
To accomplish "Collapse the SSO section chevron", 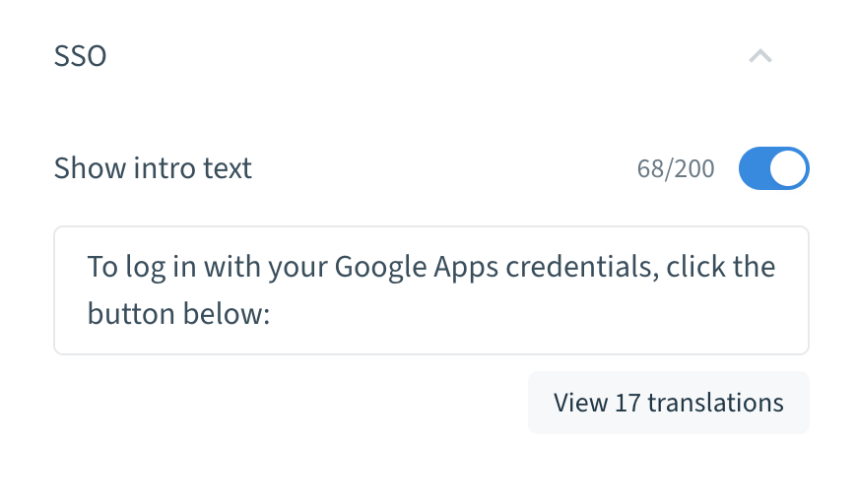I will pos(759,56).
